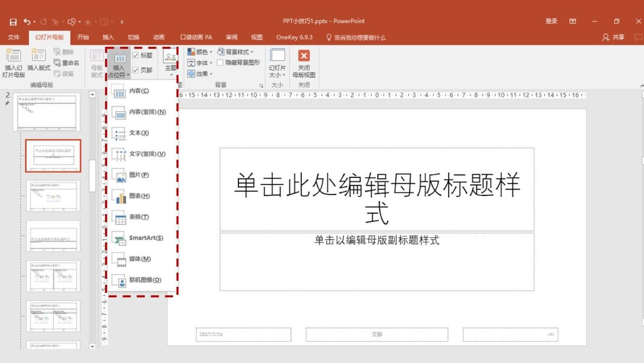Viewport: 644px width, 363px height.
Task: Choose the Chart placeholder from the list
Action: click(139, 196)
